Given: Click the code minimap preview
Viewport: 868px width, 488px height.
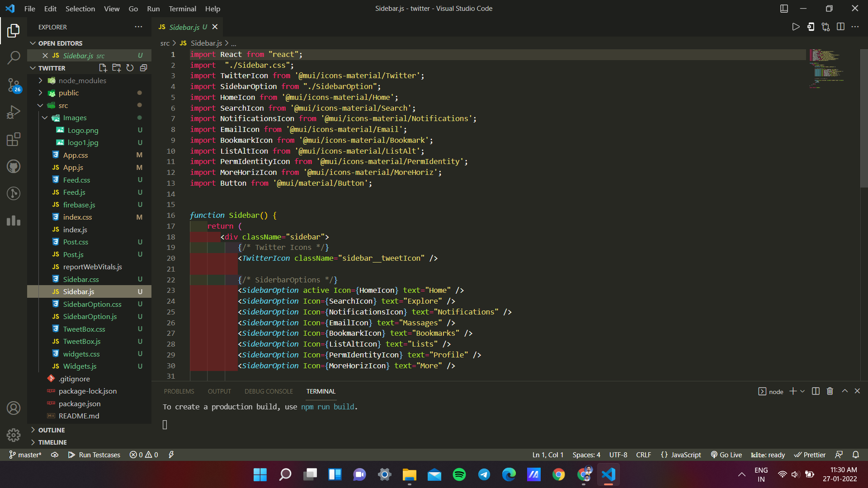Looking at the screenshot, I should pos(827,69).
